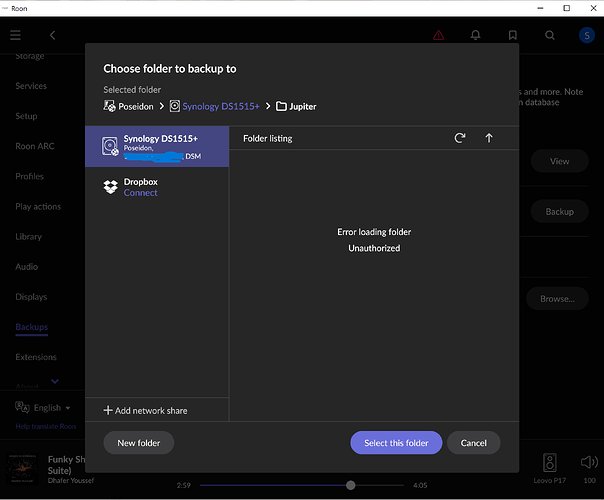The height and width of the screenshot is (500, 604).
Task: Click the Poseidon breadcrumb icon
Action: pos(109,106)
